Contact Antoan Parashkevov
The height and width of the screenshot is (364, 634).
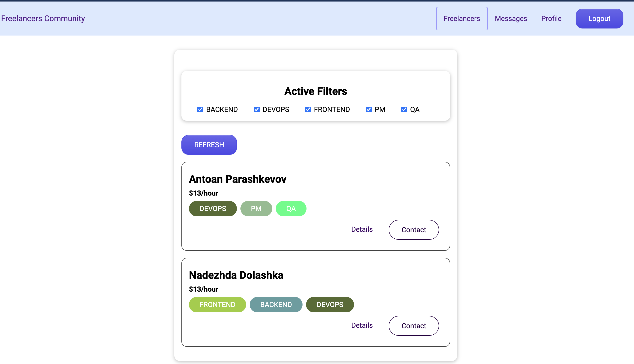point(414,230)
